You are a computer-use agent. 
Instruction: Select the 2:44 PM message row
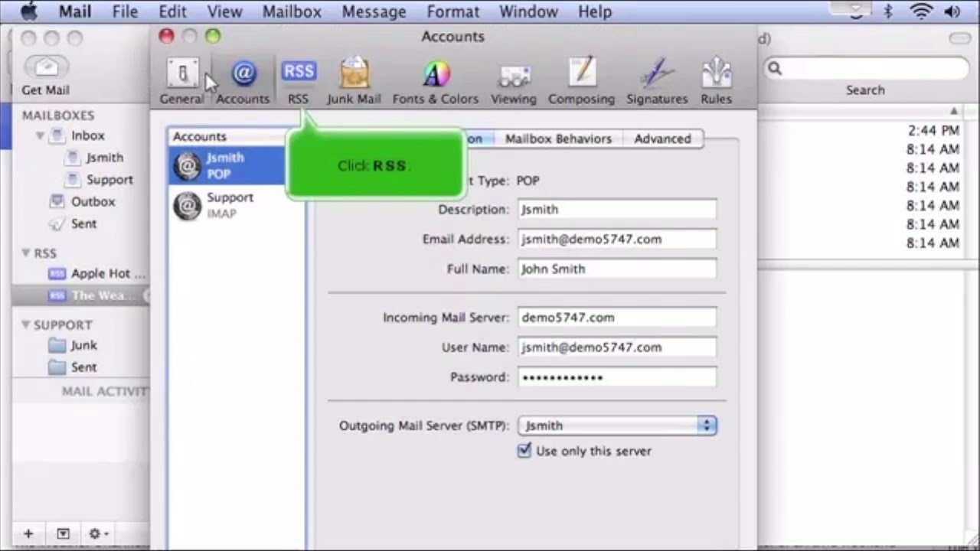tap(860, 130)
